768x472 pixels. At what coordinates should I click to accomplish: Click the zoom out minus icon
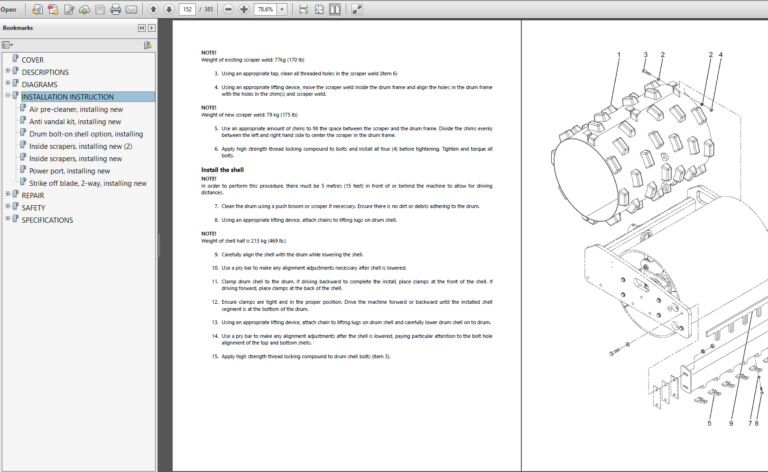[228, 9]
